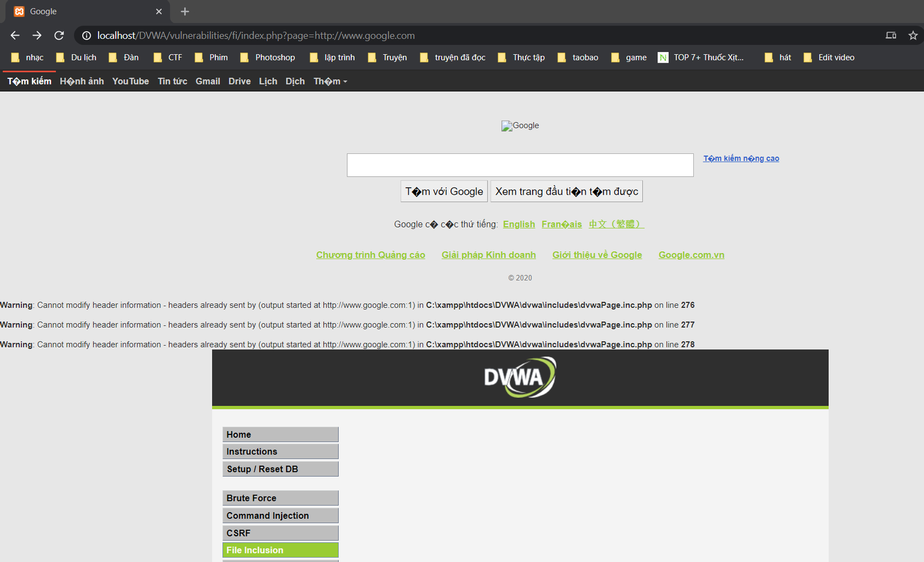The image size is (924, 562).
Task: Open the 'hát' bookmark folder
Action: [778, 57]
